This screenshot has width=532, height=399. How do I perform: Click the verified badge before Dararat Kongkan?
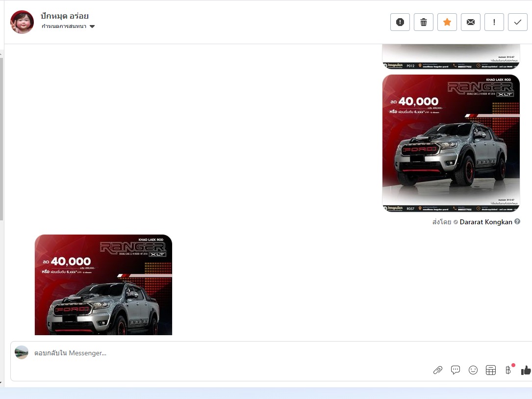(456, 222)
